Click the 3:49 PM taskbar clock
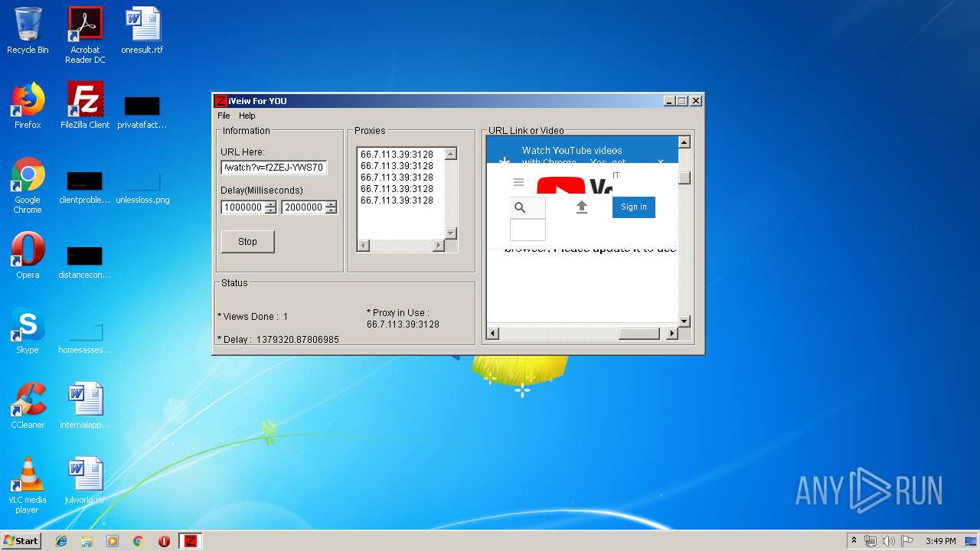 tap(940, 541)
